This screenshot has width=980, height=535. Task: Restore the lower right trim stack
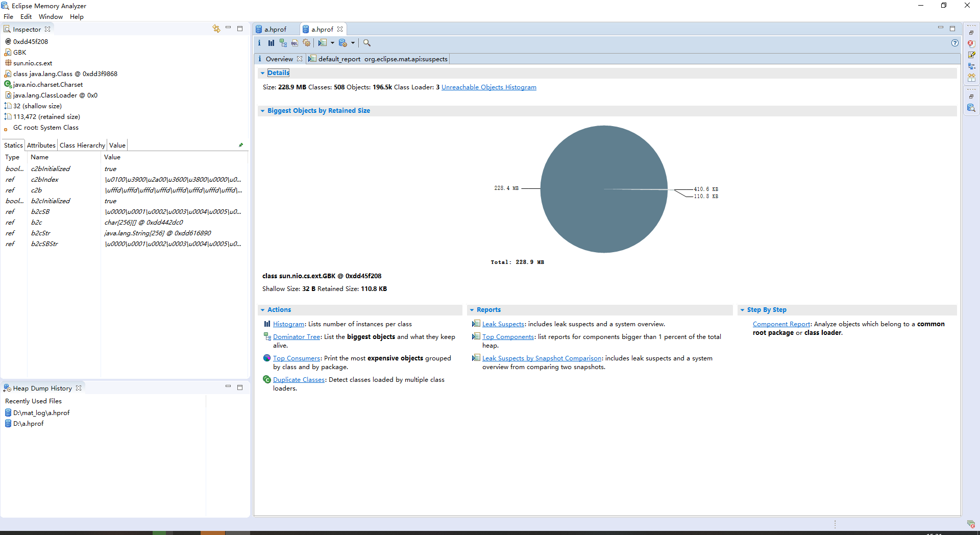pos(971,96)
